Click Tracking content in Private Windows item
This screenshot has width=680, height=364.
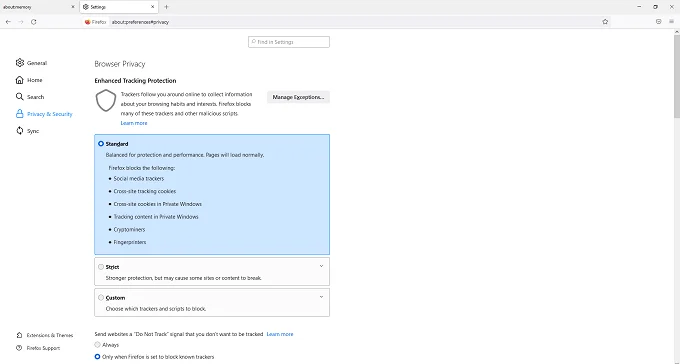pyautogui.click(x=156, y=217)
